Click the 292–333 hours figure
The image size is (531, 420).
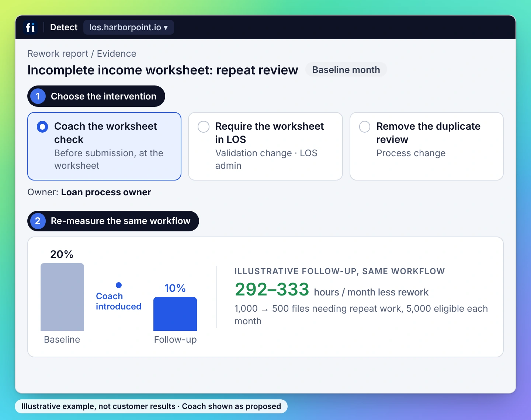272,290
